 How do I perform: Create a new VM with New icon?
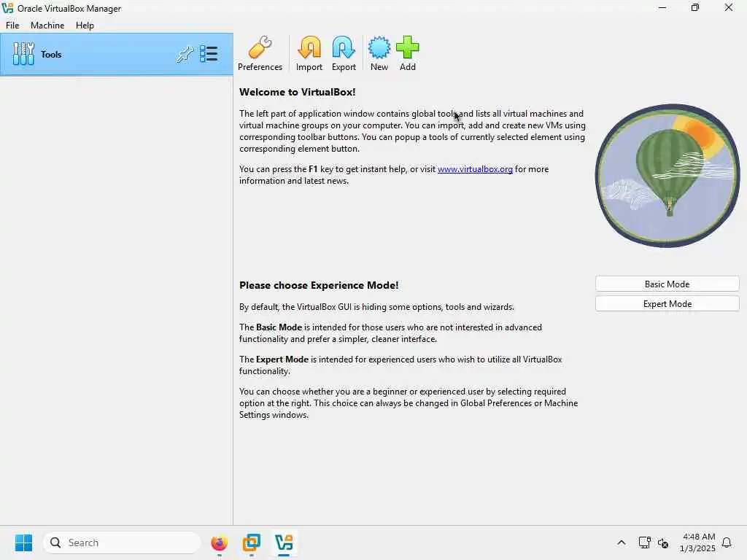pos(379,53)
